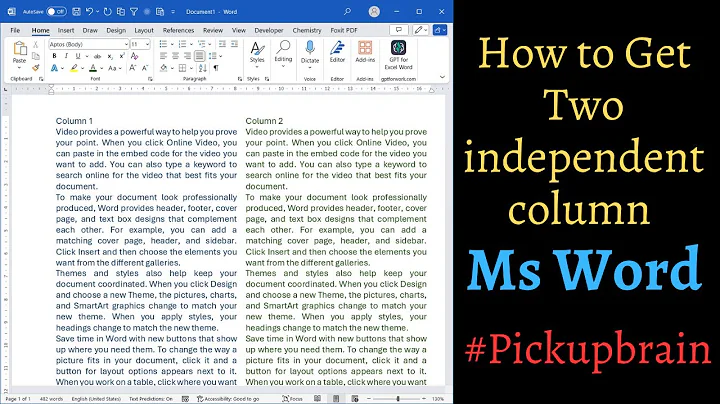Switch to Read Mode view in status bar
720x404 pixels.
pyautogui.click(x=317, y=398)
